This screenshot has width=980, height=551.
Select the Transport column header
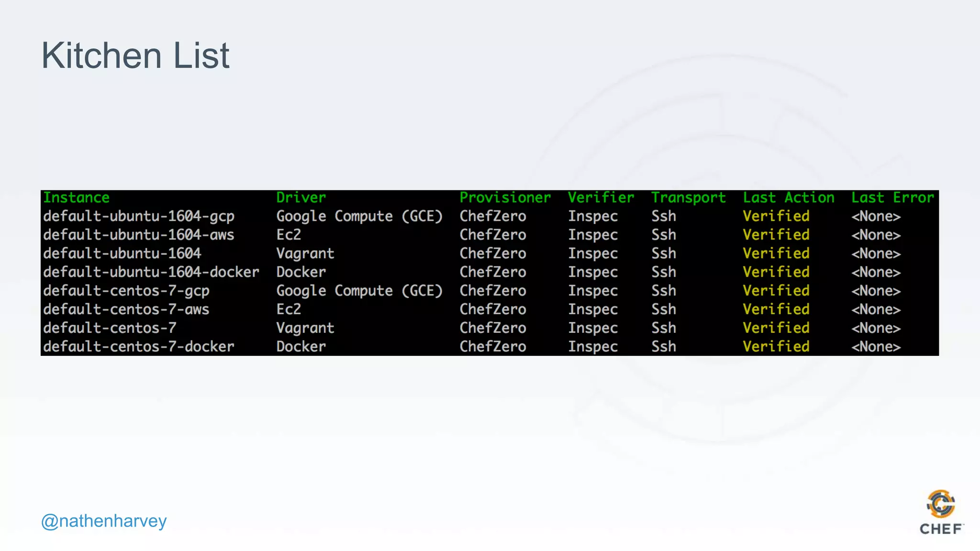pos(688,198)
